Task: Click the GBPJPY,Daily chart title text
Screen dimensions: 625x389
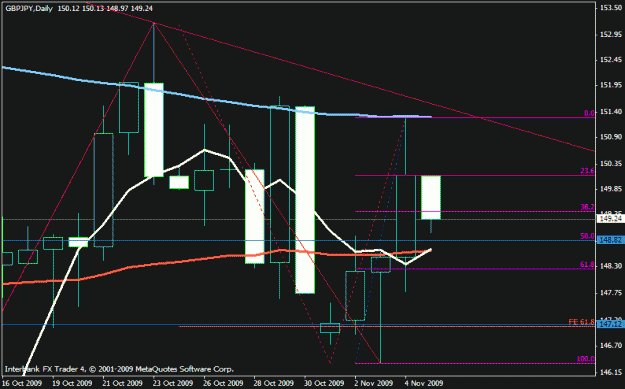Action: coord(29,8)
